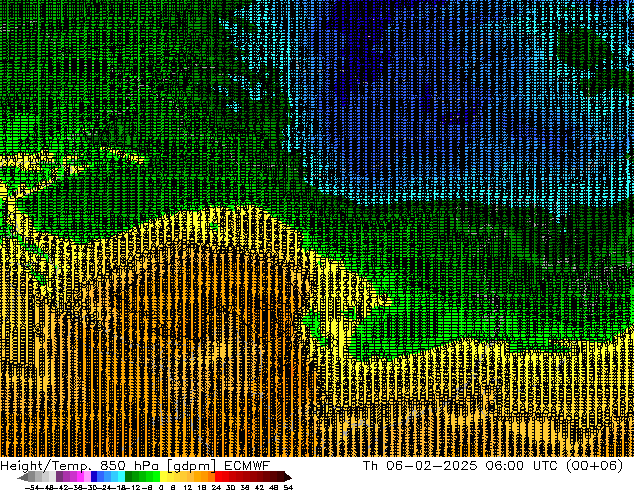Click the (00+06) forecast hour label
This screenshot has height=490, width=634.
click(595, 466)
